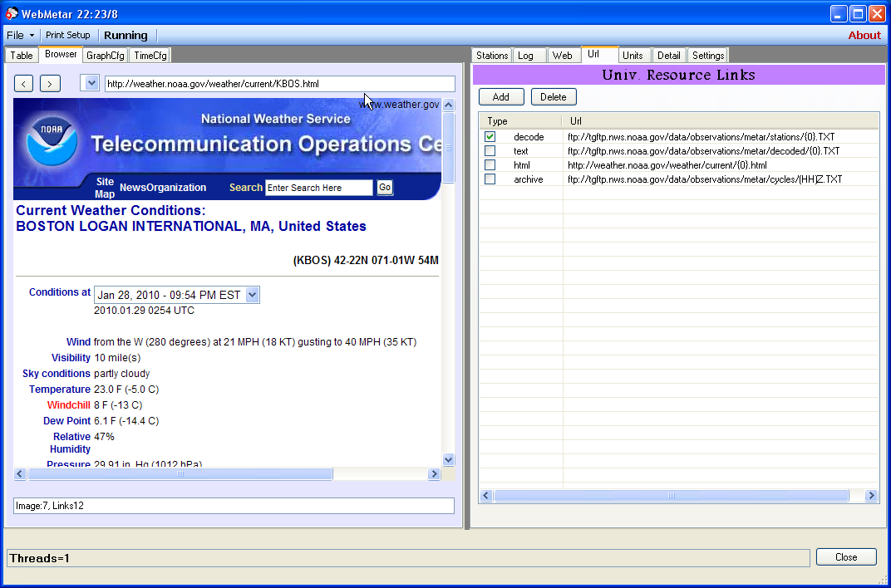The width and height of the screenshot is (891, 588).
Task: Click the Running status item
Action: [x=126, y=35]
